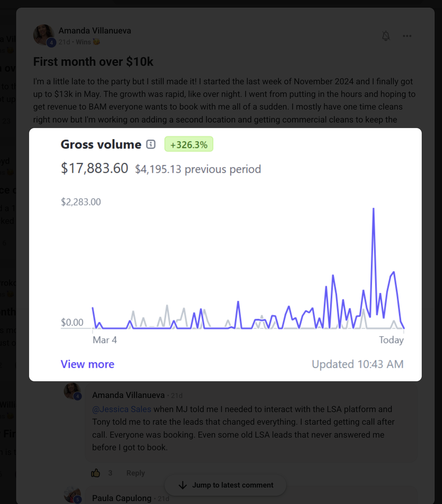
Task: Click the down arrow in Jump to latest comment
Action: [183, 485]
